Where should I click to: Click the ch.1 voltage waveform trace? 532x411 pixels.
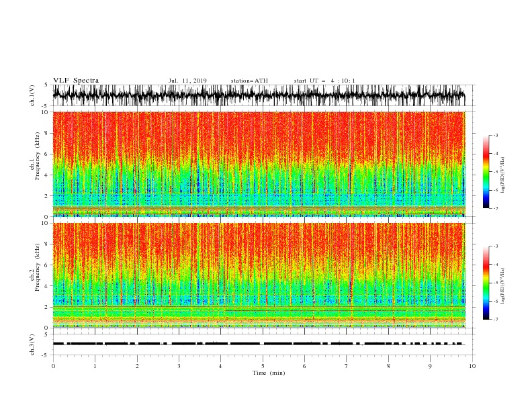click(x=259, y=95)
